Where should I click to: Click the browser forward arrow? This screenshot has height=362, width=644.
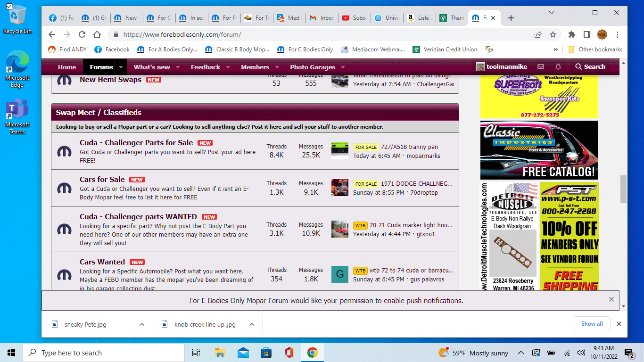(67, 34)
